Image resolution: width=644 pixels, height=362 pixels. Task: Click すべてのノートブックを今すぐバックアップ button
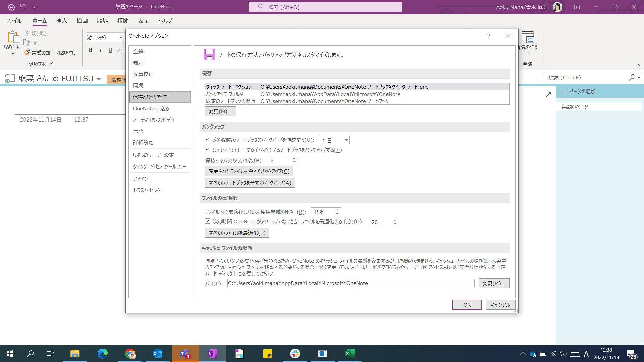250,183
